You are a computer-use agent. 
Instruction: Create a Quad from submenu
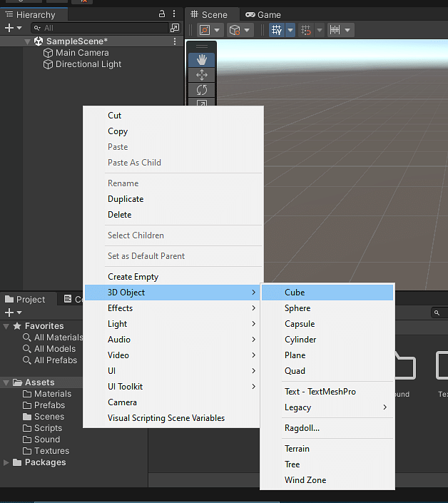[327, 371]
